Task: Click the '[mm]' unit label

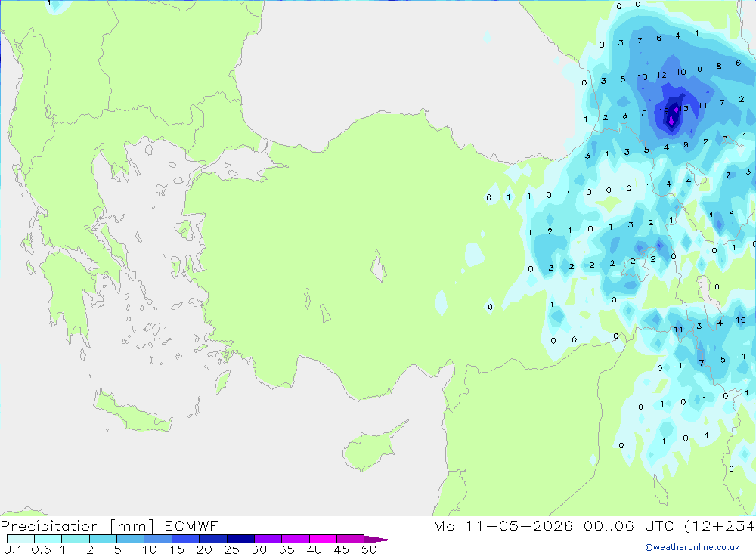Action: (x=132, y=525)
